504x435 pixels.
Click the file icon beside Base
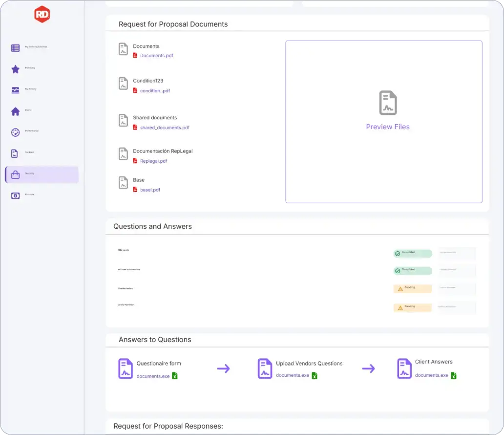click(x=124, y=183)
